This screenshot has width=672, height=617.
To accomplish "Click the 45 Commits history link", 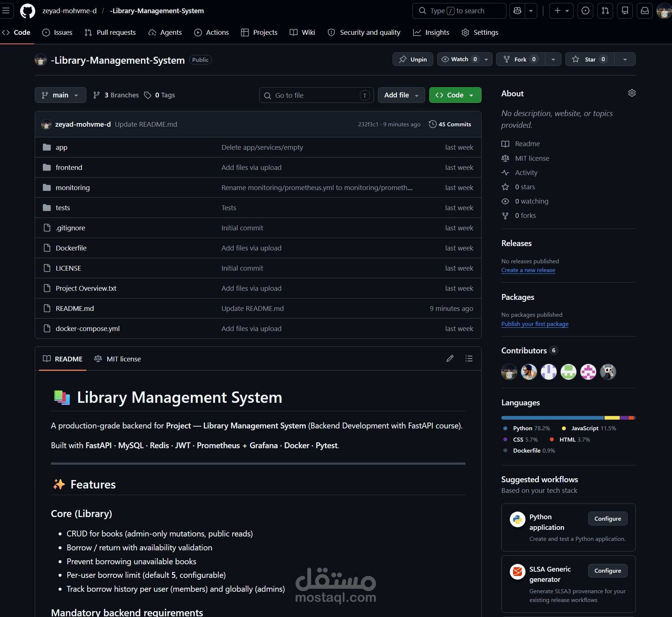I will click(x=450, y=124).
